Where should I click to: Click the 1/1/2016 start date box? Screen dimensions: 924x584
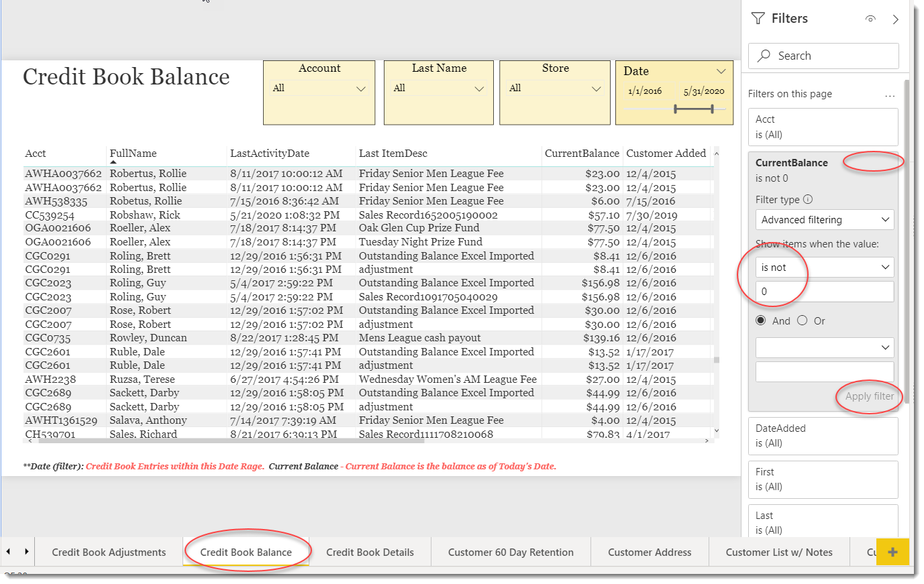pyautogui.click(x=645, y=91)
